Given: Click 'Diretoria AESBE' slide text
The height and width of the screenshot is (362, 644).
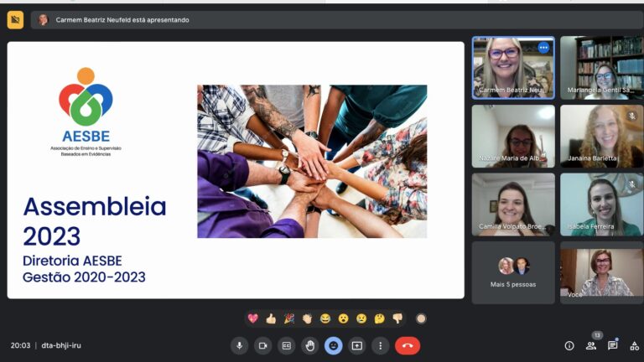Looking at the screenshot, I should pos(72,261).
